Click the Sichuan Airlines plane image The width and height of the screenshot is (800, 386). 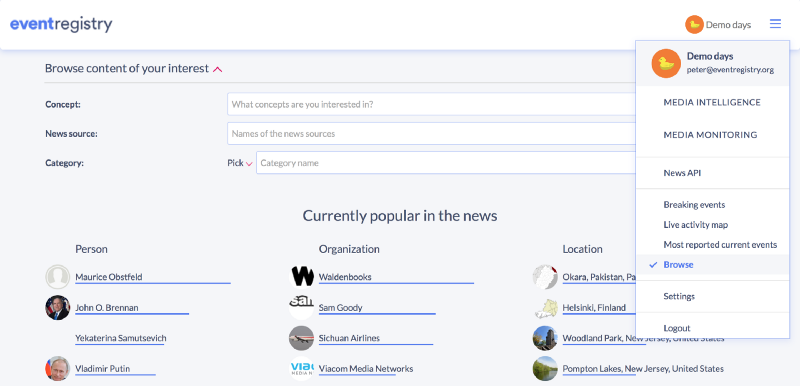pos(301,338)
